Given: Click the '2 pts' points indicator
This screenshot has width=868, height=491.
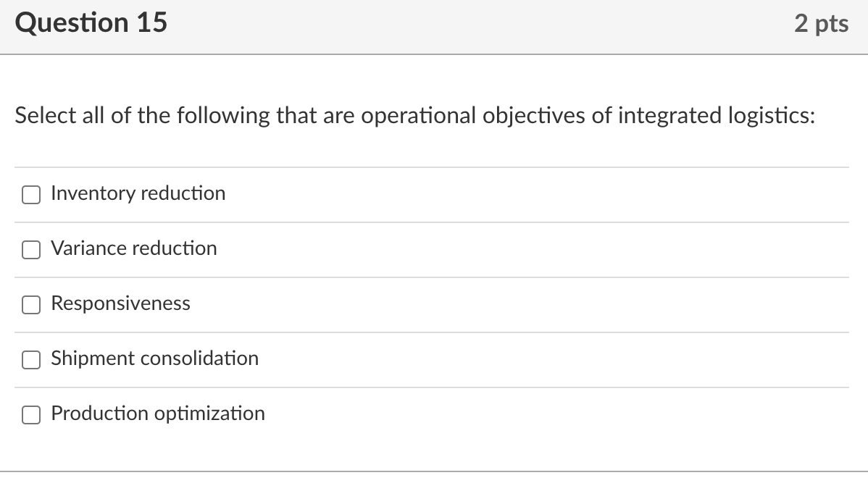Looking at the screenshot, I should (x=821, y=23).
